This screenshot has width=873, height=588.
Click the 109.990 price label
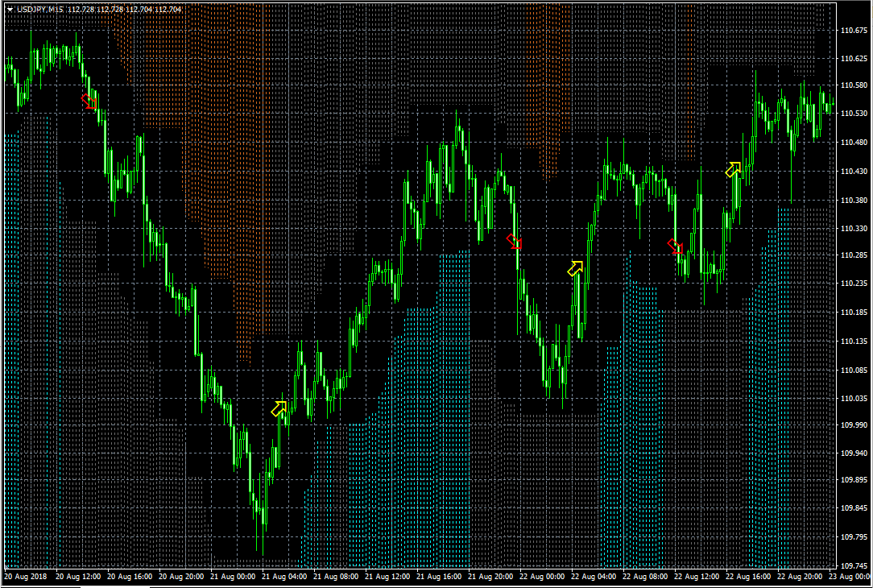(x=854, y=424)
